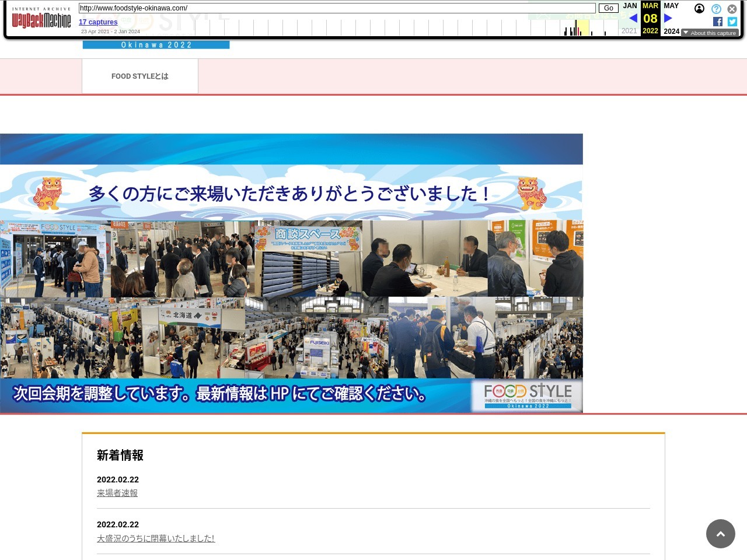Click the Go button in Wayback toolbar

click(609, 8)
